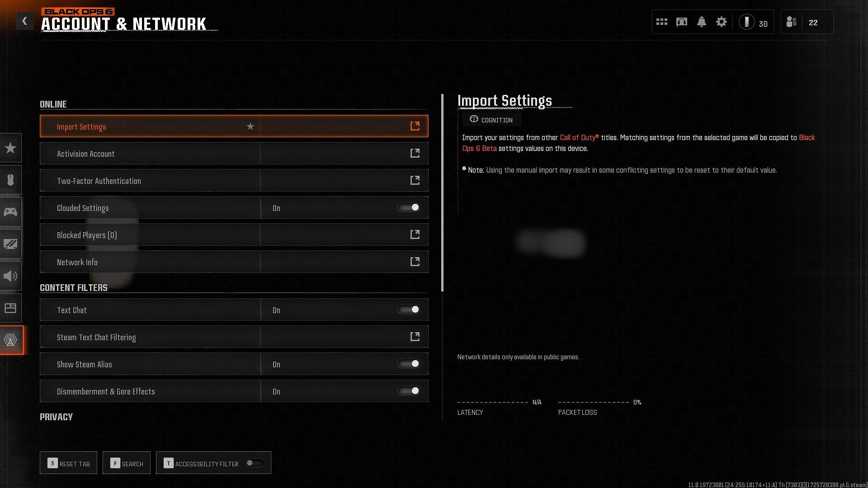
Task: Open the Blocked Players list
Action: click(234, 234)
